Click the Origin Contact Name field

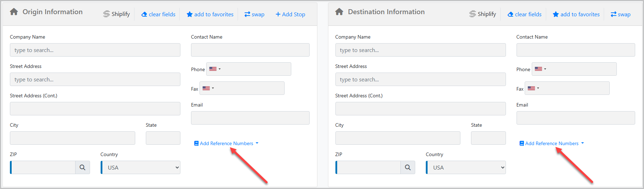[x=250, y=50]
